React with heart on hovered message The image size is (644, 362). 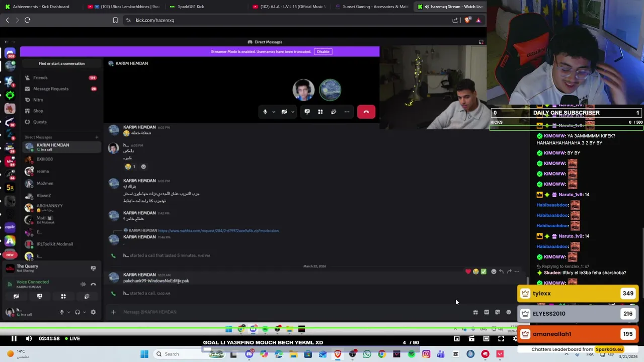(x=468, y=271)
